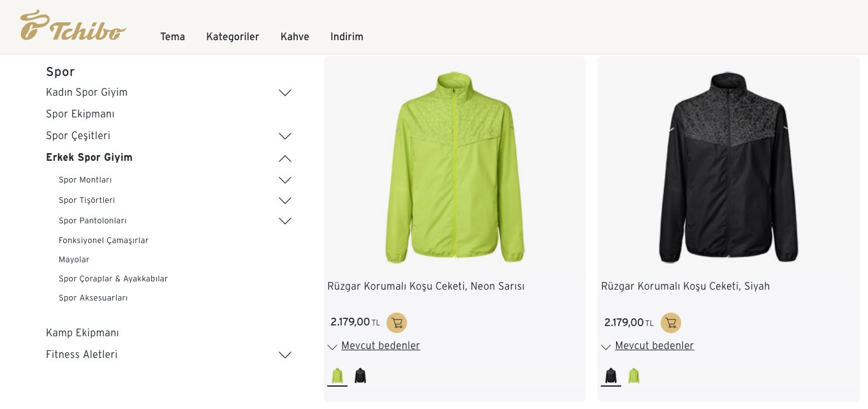
Task: Open the Kategoriler menu
Action: click(232, 37)
